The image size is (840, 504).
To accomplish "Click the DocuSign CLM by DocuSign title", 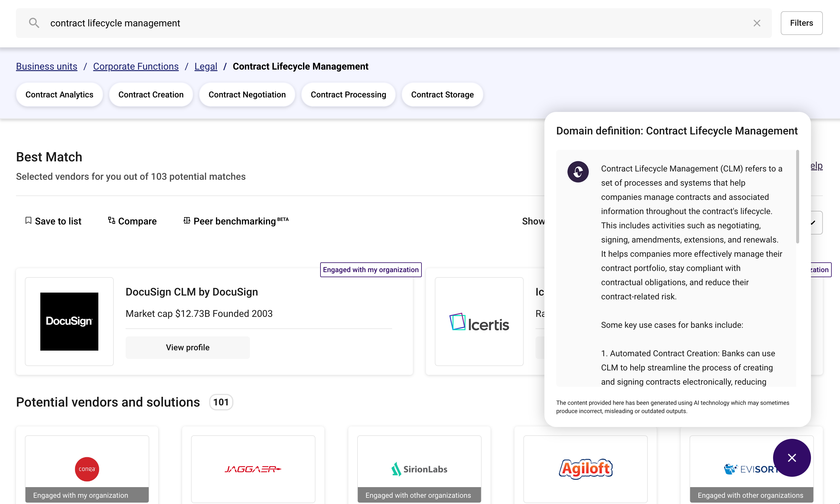I will (x=192, y=292).
